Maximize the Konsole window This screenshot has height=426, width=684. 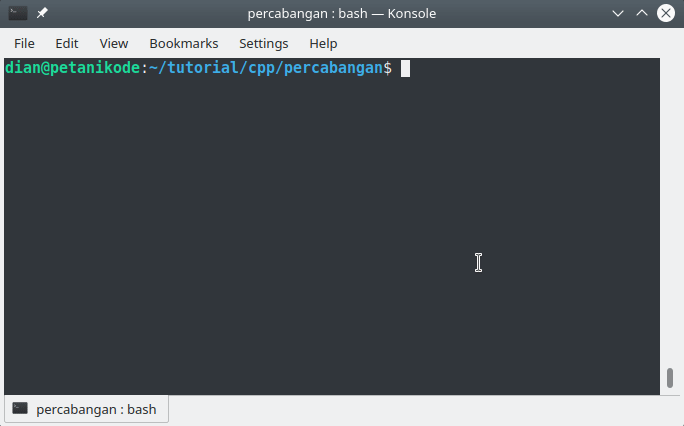pos(642,14)
